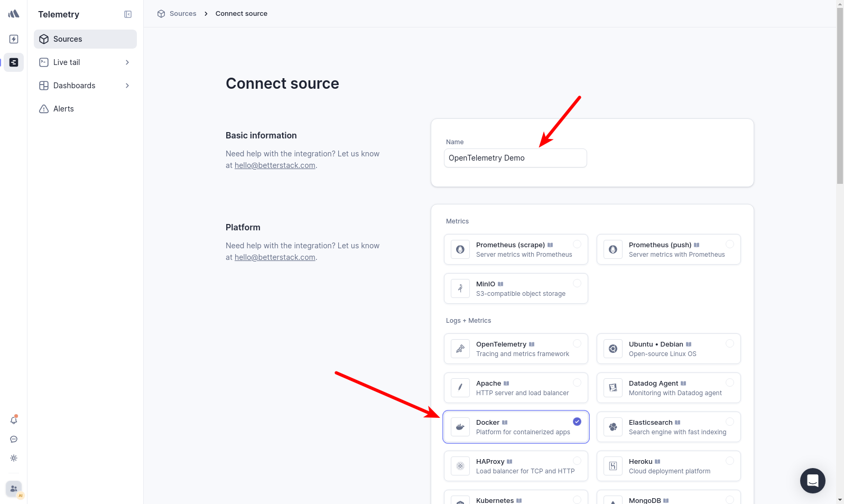The width and height of the screenshot is (844, 504).
Task: Click the Name input field
Action: (515, 158)
